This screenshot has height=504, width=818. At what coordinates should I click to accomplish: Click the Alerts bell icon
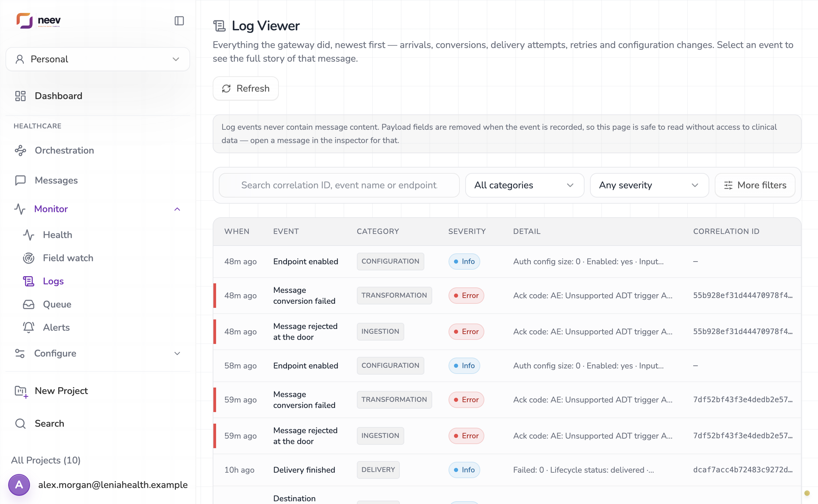[x=29, y=328]
